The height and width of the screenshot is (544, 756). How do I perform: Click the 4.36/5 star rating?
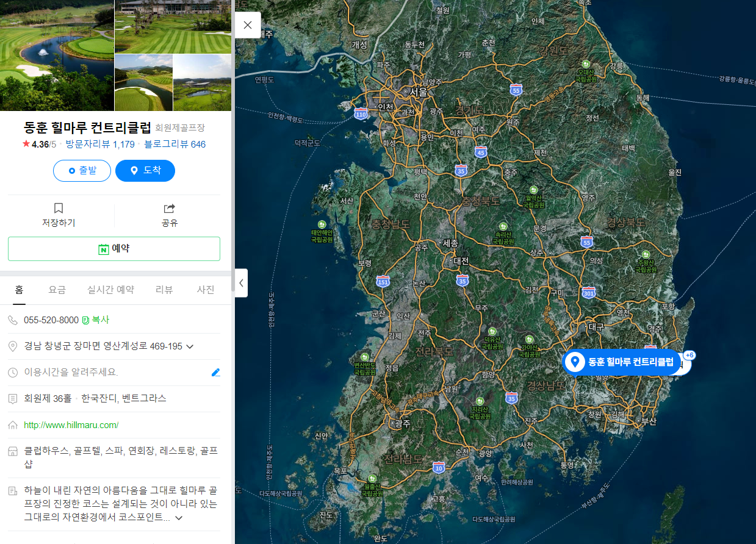(x=39, y=145)
